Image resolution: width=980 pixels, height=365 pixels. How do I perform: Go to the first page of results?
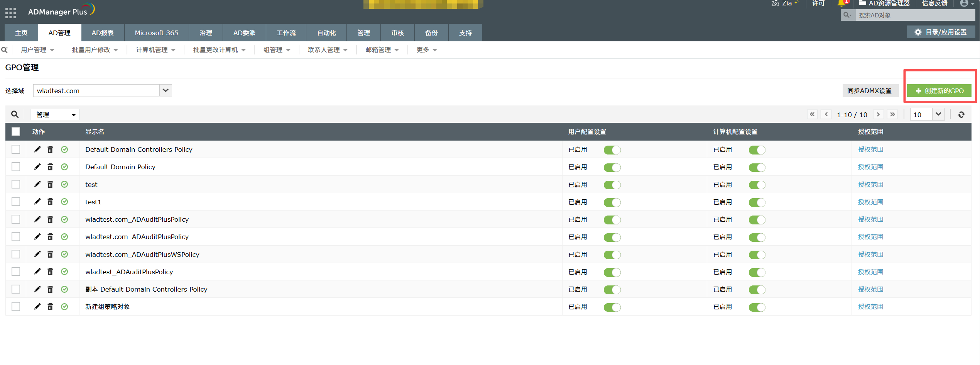pos(812,114)
